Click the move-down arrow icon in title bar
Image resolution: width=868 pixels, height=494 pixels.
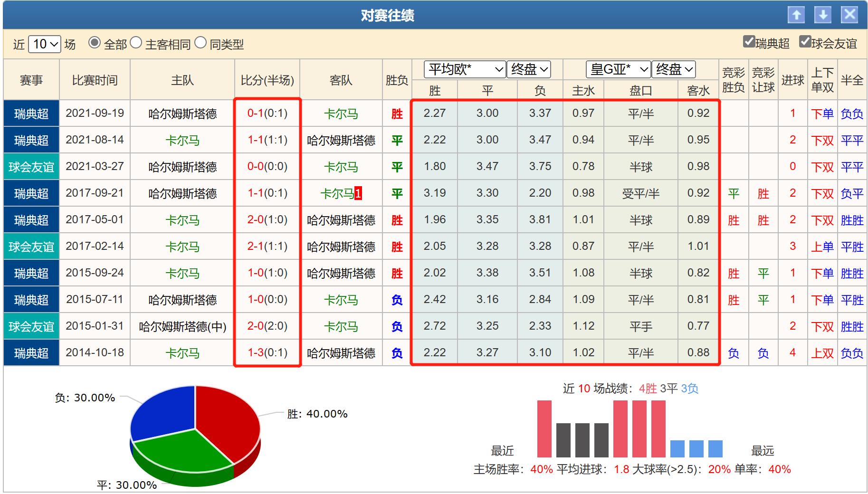pyautogui.click(x=823, y=15)
